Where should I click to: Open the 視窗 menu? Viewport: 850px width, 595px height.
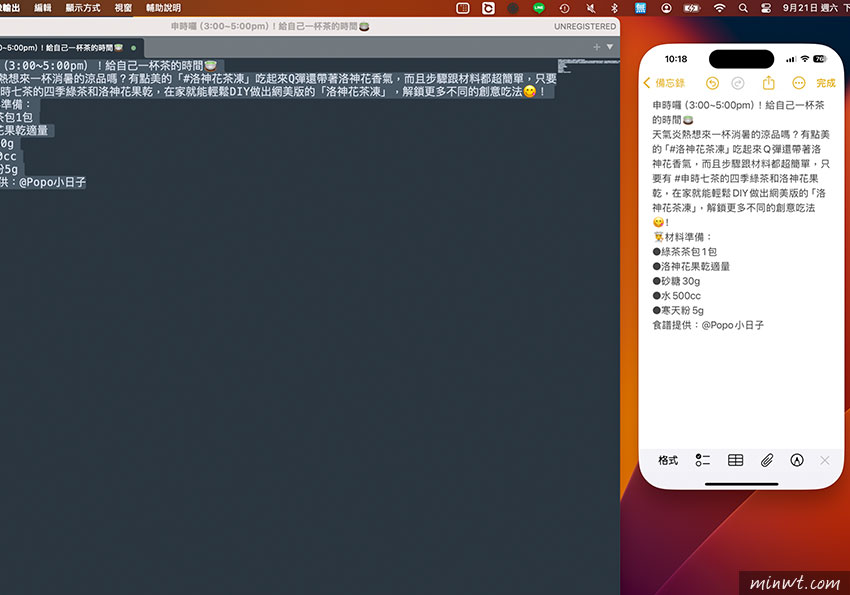point(124,8)
